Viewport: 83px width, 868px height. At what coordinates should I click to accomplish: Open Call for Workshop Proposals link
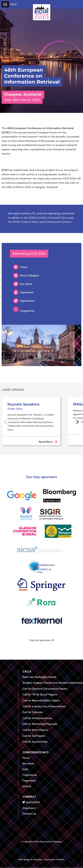point(40,724)
